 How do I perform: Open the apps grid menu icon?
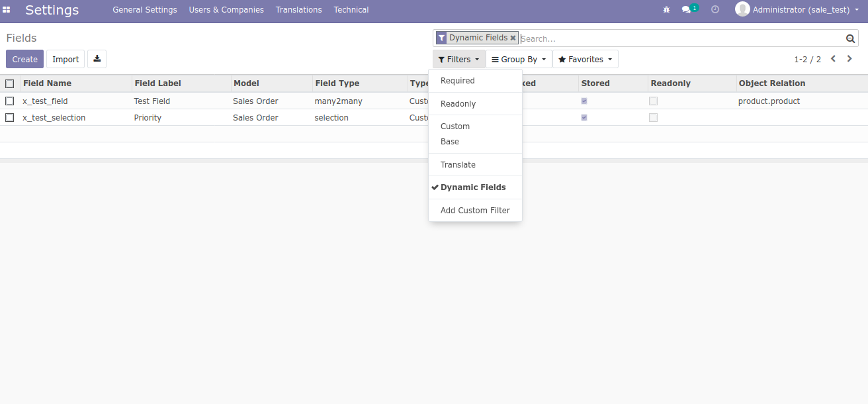coord(7,10)
